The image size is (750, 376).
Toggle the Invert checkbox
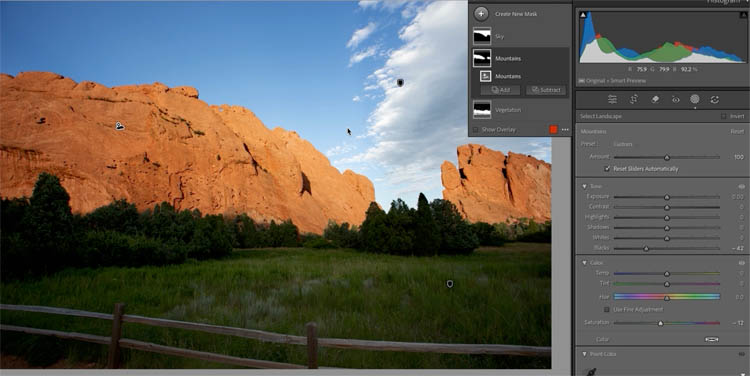(x=723, y=116)
